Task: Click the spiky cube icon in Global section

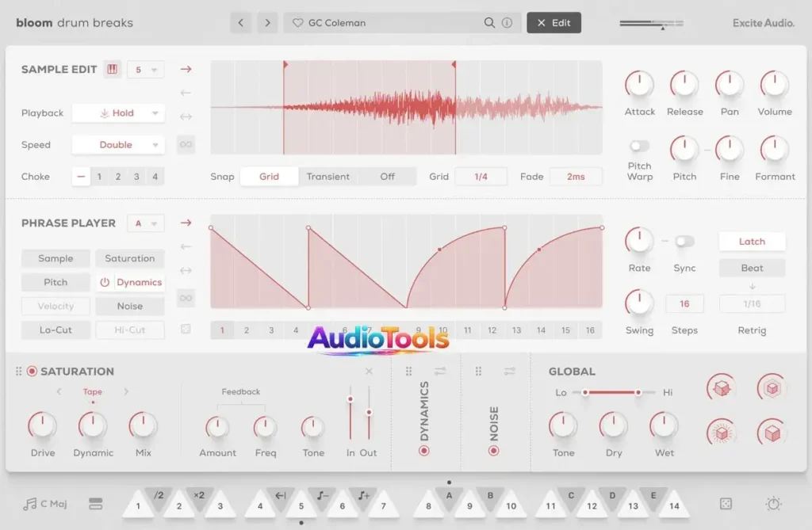Action: 720,388
